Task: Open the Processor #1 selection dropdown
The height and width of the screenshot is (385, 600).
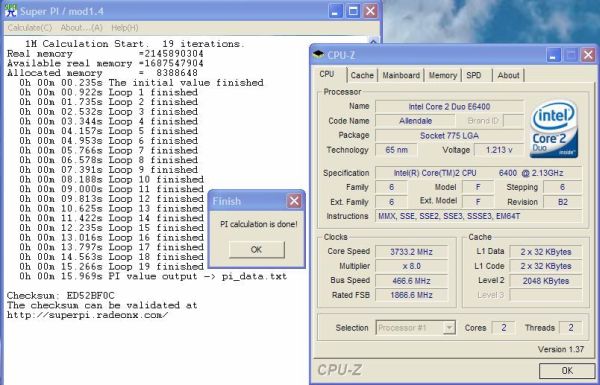Action: [x=415, y=328]
